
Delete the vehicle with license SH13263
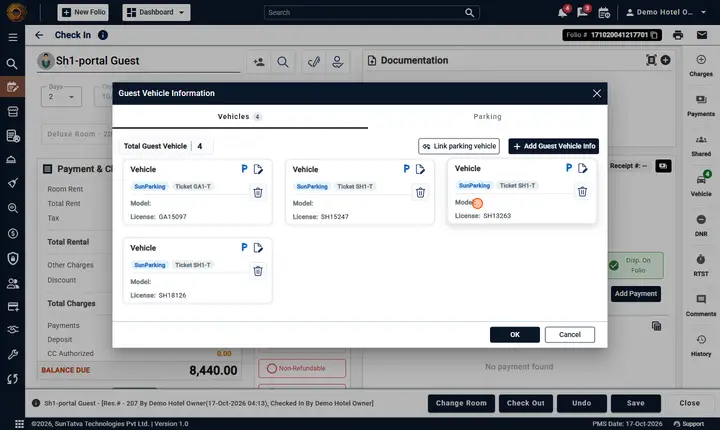[582, 192]
